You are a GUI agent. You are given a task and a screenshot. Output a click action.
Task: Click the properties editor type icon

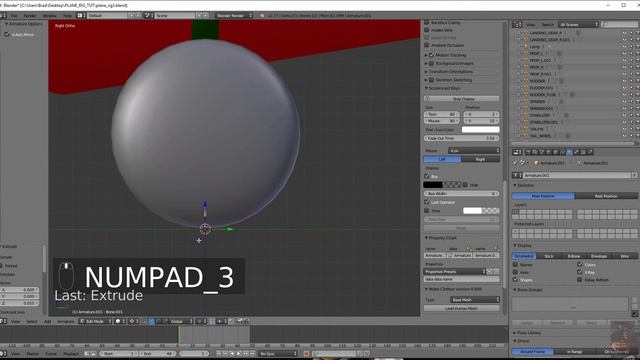(x=517, y=152)
